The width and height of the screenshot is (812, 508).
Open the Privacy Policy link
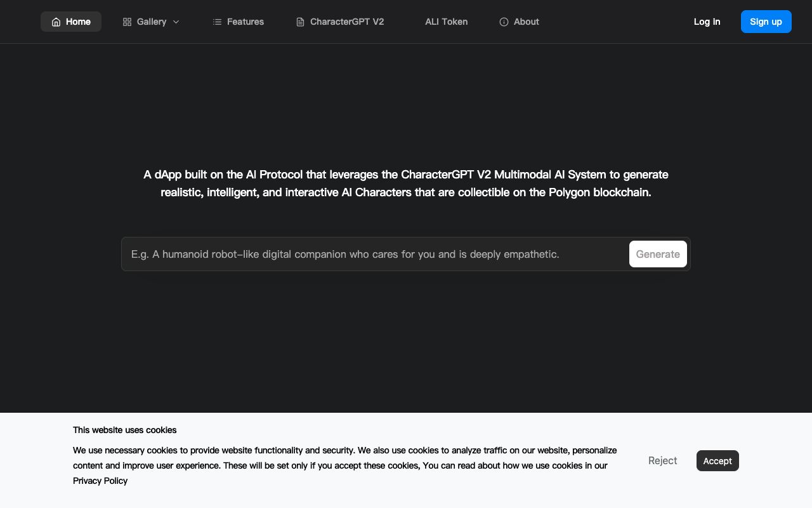tap(100, 481)
